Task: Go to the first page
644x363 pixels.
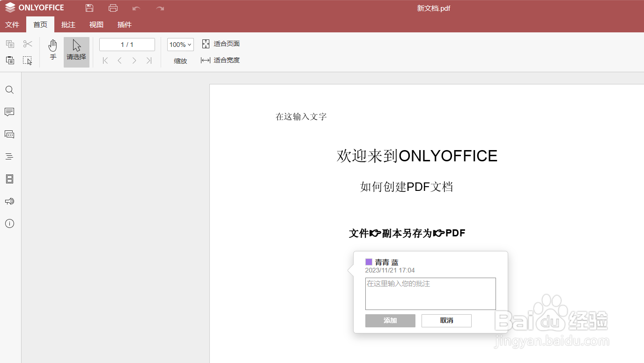Action: 105,60
